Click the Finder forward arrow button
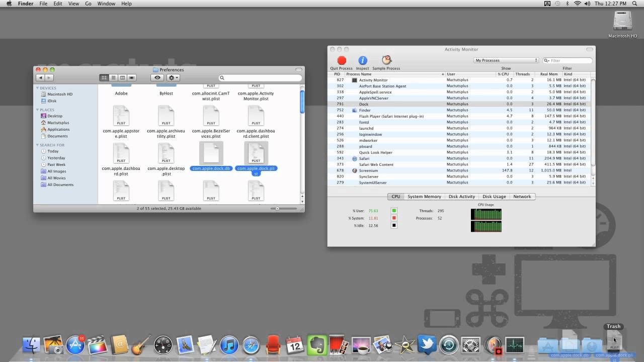 (49, 77)
